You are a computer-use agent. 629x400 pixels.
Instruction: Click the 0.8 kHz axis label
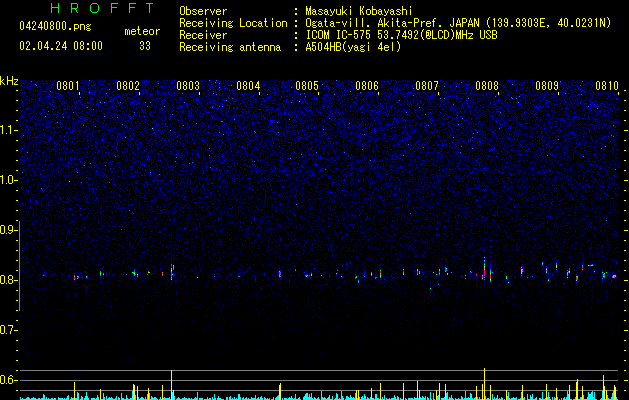[x=8, y=280]
